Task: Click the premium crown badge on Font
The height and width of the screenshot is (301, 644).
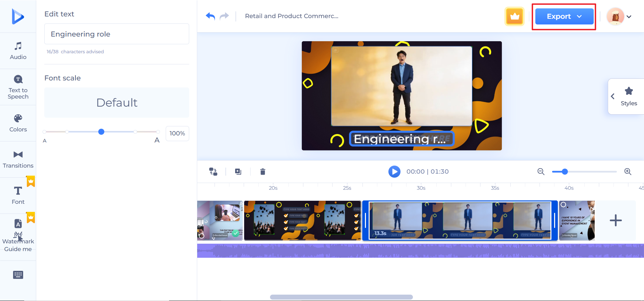Action: 31,181
